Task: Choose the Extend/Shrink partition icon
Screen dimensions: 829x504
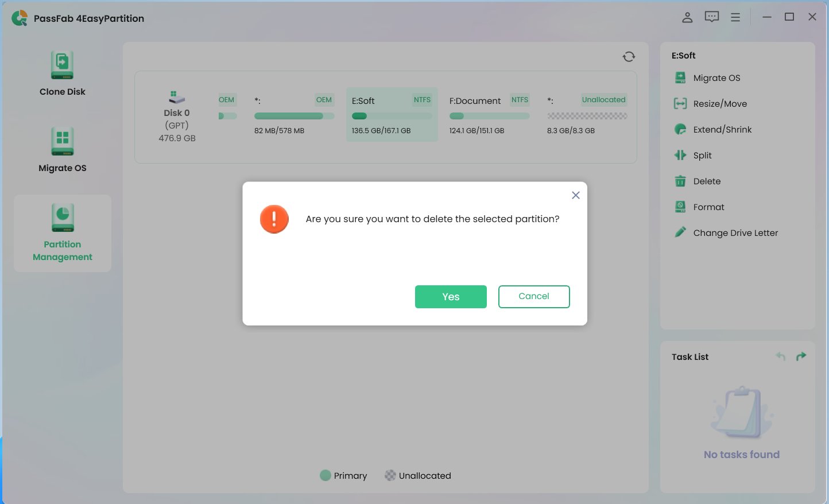Action: tap(680, 129)
